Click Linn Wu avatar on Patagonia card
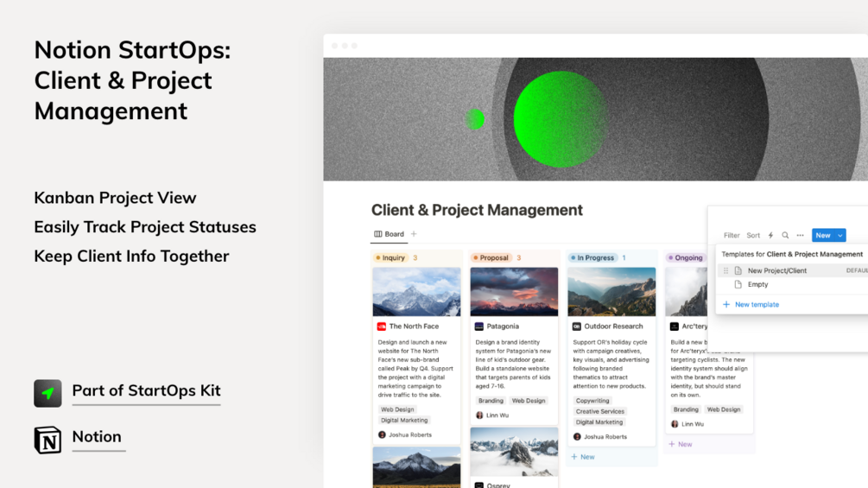Viewport: 868px width, 488px height. click(x=479, y=415)
